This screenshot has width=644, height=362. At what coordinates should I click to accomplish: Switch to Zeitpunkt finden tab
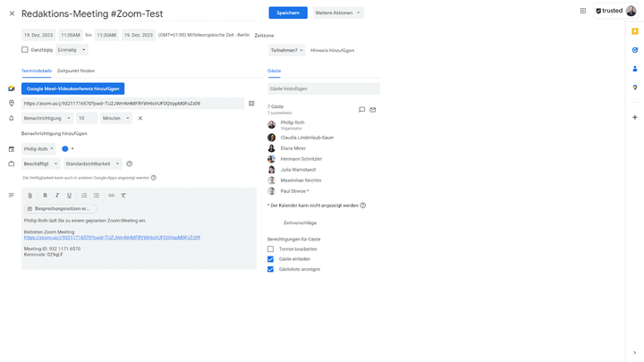point(76,71)
